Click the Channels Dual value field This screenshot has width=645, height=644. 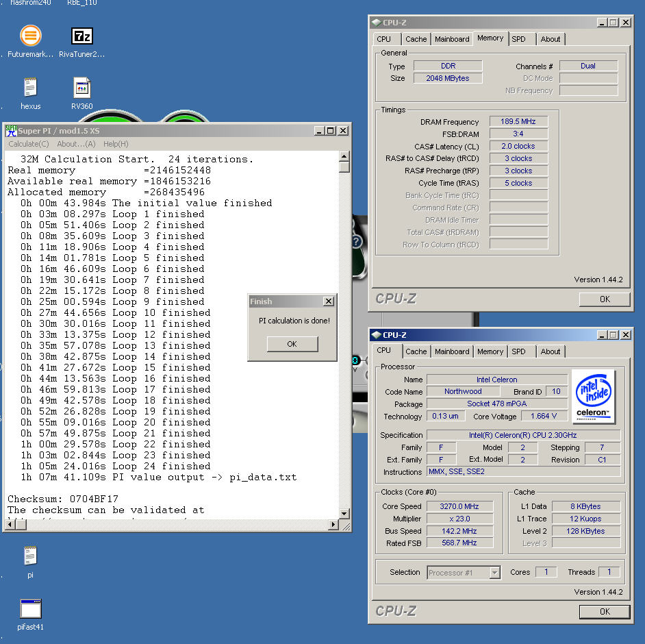click(588, 66)
